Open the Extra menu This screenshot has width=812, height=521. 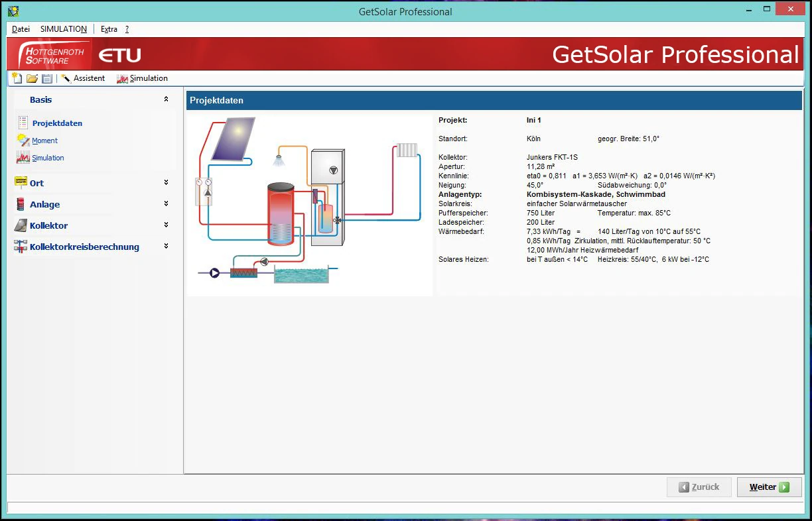point(109,29)
